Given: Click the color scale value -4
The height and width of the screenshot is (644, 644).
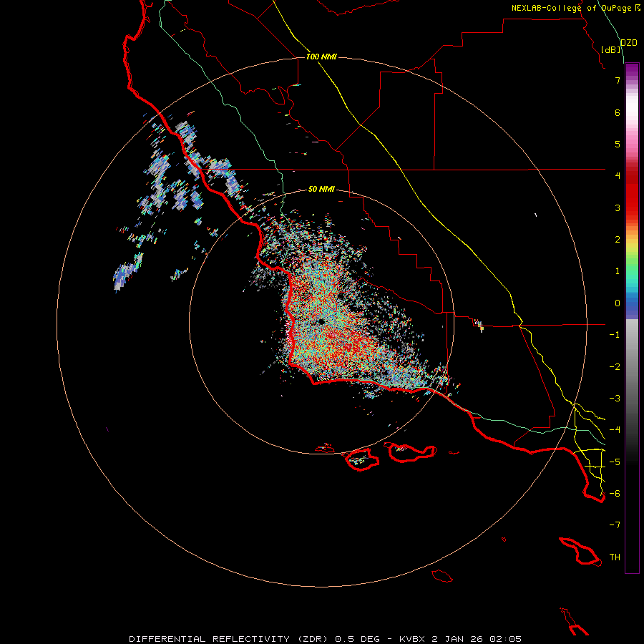Looking at the screenshot, I should point(615,429).
